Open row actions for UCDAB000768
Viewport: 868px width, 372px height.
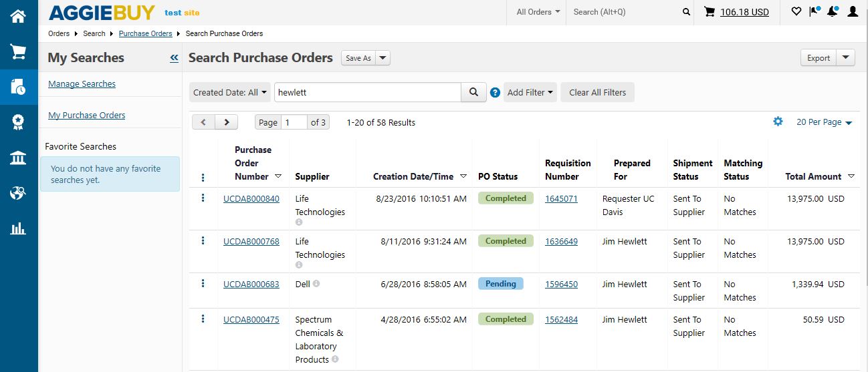[203, 240]
